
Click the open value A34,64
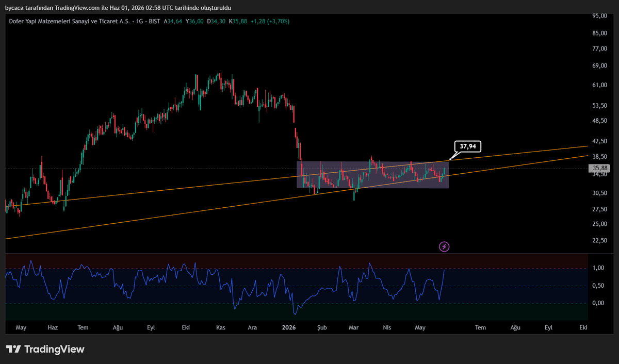click(173, 21)
